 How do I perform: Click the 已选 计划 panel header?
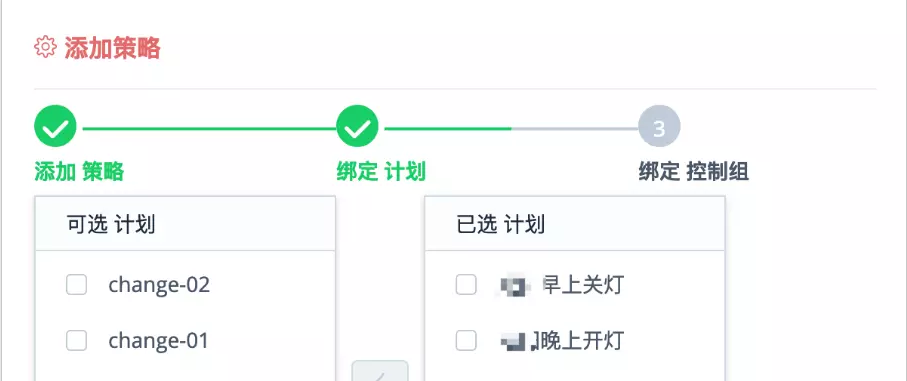pyautogui.click(x=575, y=224)
